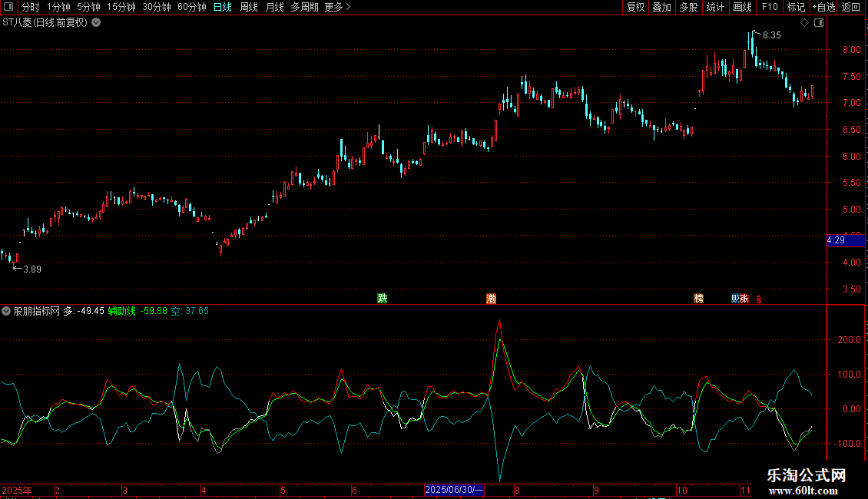868x499 pixels.
Task: Click the 返回 back button
Action: (x=851, y=7)
